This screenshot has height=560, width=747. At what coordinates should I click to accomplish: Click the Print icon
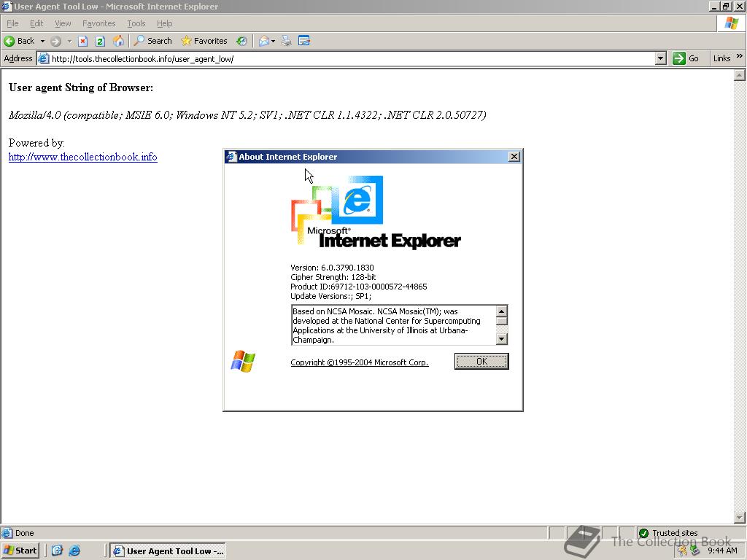[x=286, y=41]
